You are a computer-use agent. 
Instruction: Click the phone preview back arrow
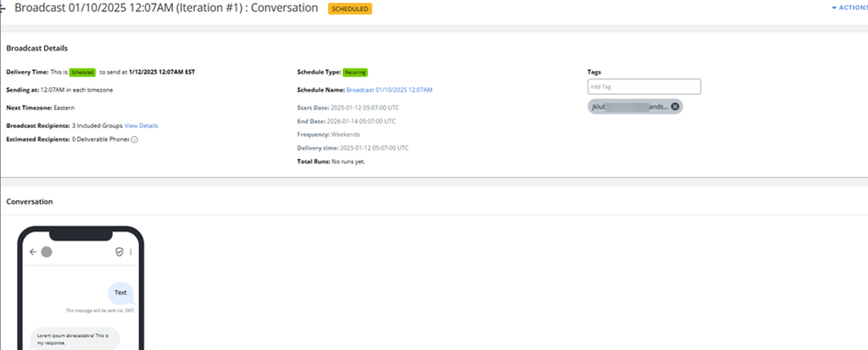pyautogui.click(x=33, y=252)
